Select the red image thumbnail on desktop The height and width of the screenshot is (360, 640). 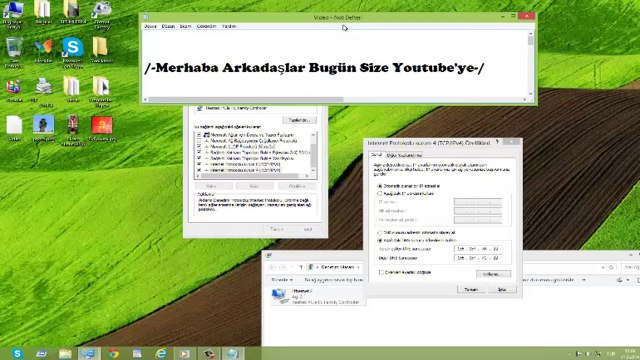102,125
